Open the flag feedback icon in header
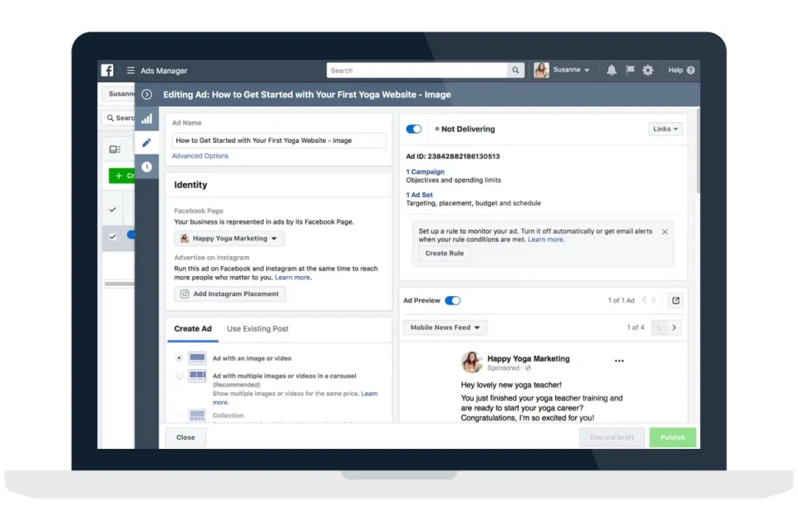The width and height of the screenshot is (798, 532). tap(630, 70)
